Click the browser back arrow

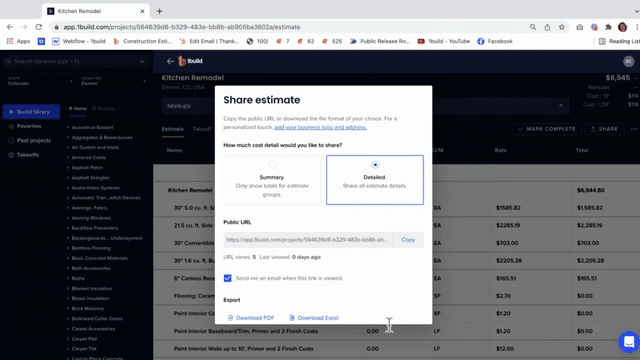coord(10,27)
